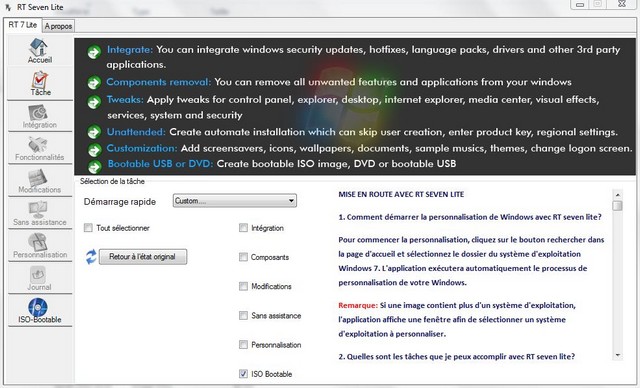Select the Tâche sidebar icon

tap(40, 83)
